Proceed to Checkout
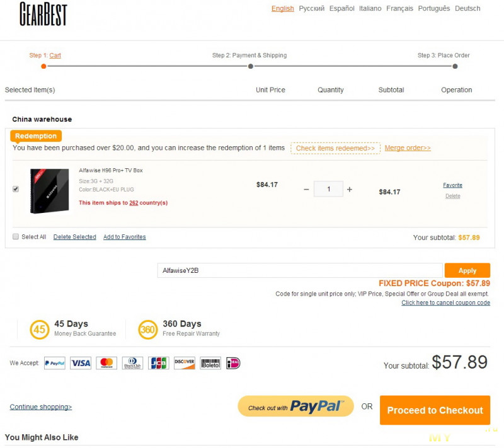Screen dimensions: 504x448 [435, 410]
